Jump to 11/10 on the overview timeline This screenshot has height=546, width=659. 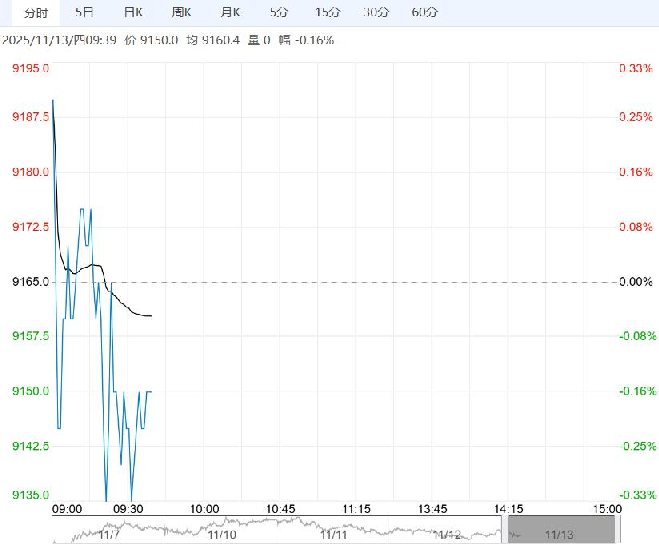tap(221, 535)
